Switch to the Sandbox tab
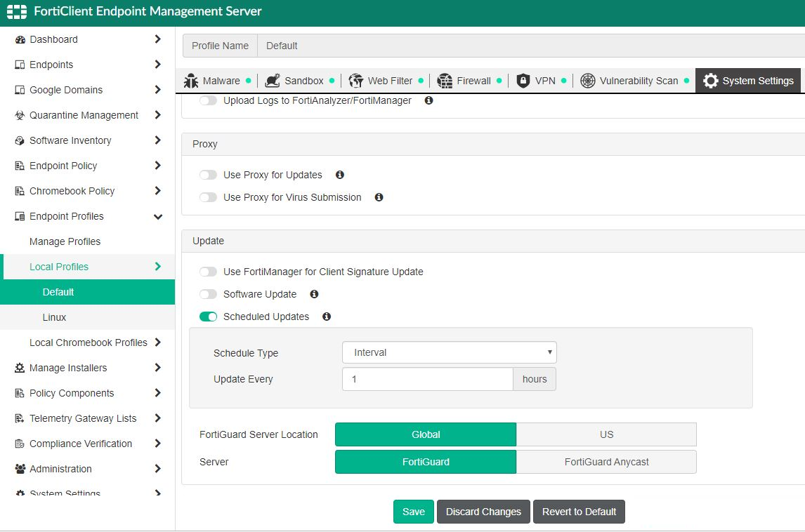 click(x=300, y=81)
